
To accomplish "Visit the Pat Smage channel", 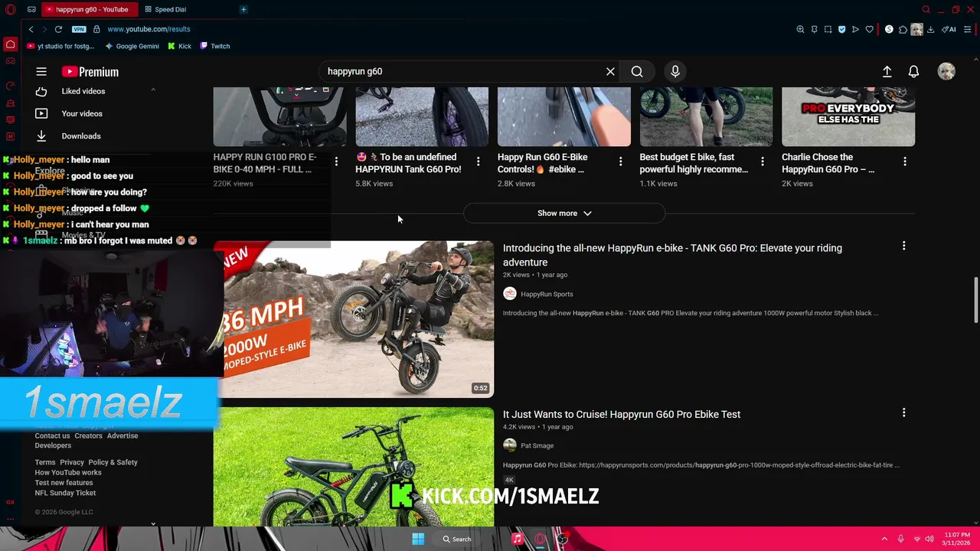I will coord(537,445).
